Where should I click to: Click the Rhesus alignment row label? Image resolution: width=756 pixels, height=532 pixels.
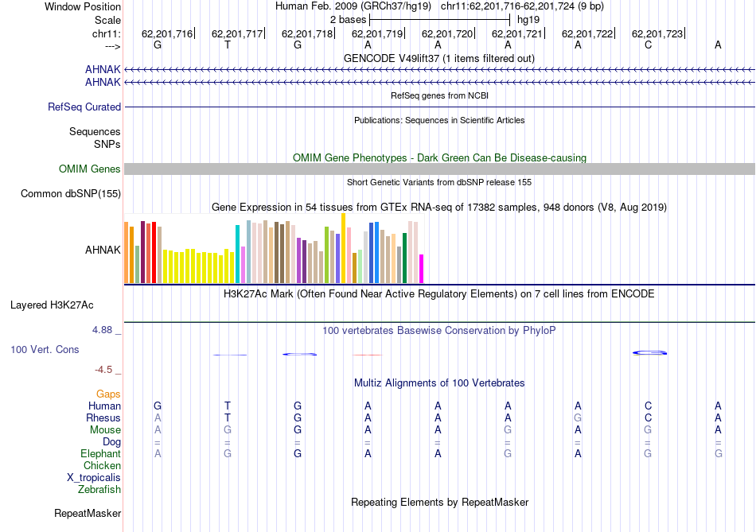tap(103, 417)
